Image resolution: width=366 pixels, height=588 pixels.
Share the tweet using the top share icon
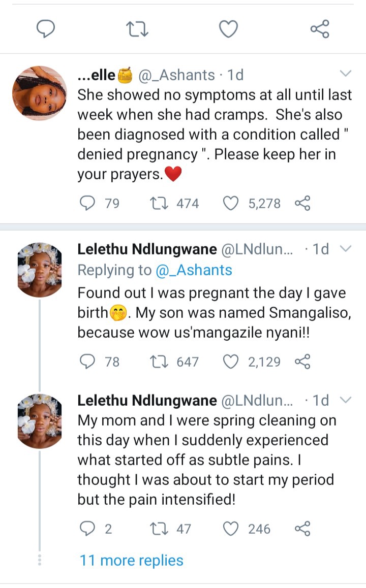320,29
